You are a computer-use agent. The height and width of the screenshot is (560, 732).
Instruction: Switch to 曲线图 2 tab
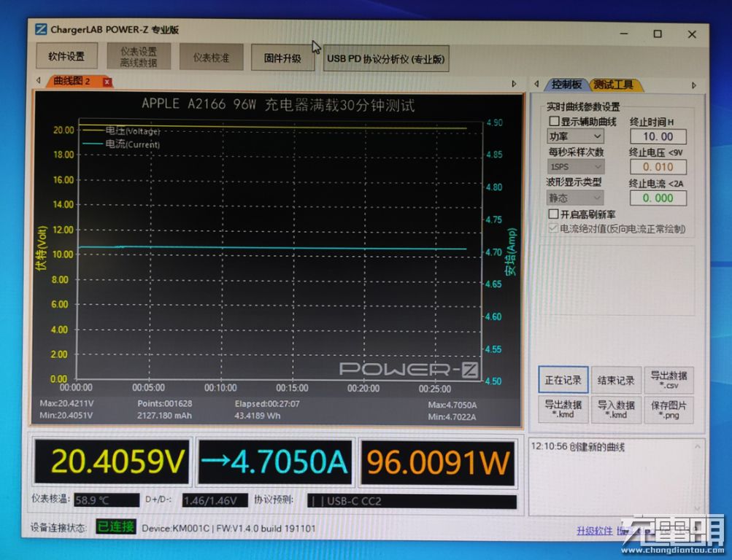click(x=72, y=81)
